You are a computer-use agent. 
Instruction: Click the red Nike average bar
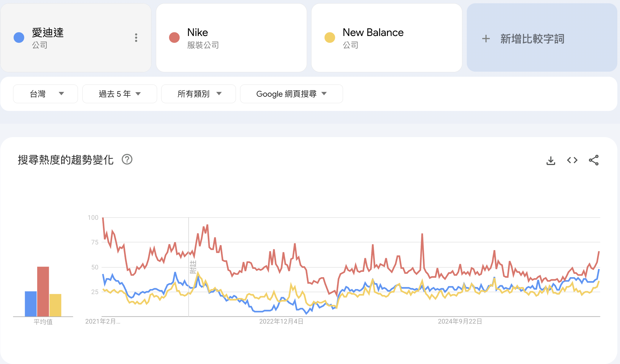[x=43, y=291]
